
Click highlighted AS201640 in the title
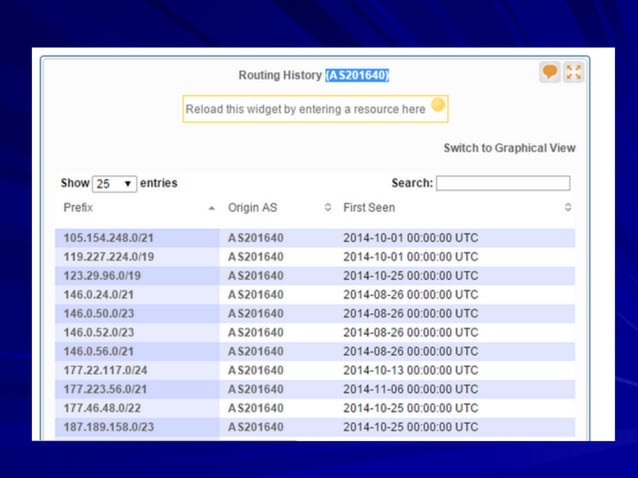357,75
